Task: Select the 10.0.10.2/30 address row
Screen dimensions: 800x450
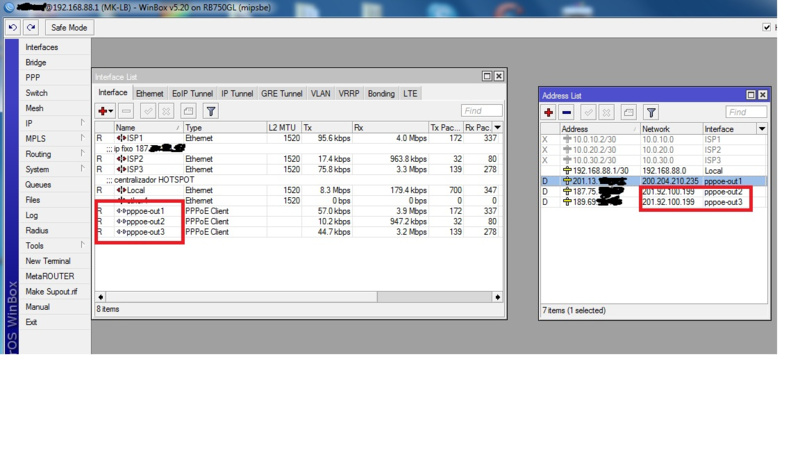Action: 654,139
